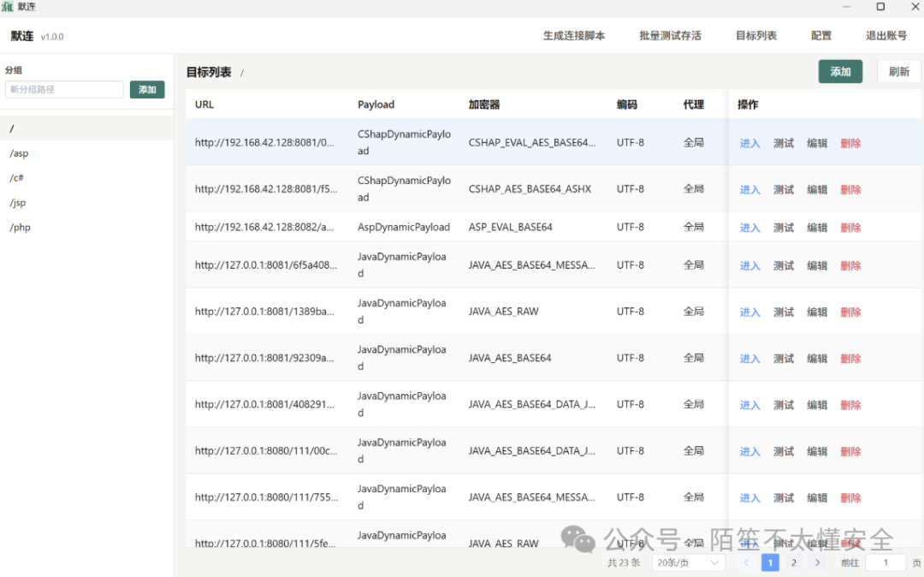
Task: Minimize the 默连 window
Action: coord(846,7)
